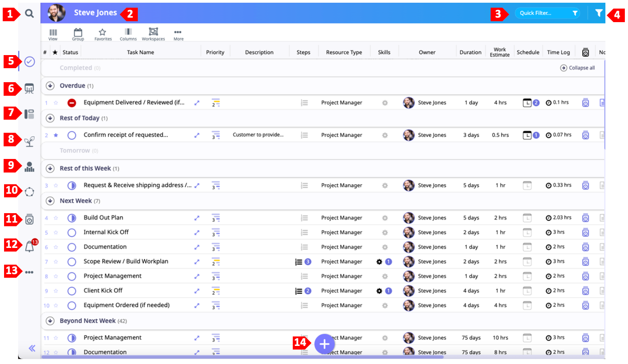Collapse the sidebar with double chevron

pos(32,348)
